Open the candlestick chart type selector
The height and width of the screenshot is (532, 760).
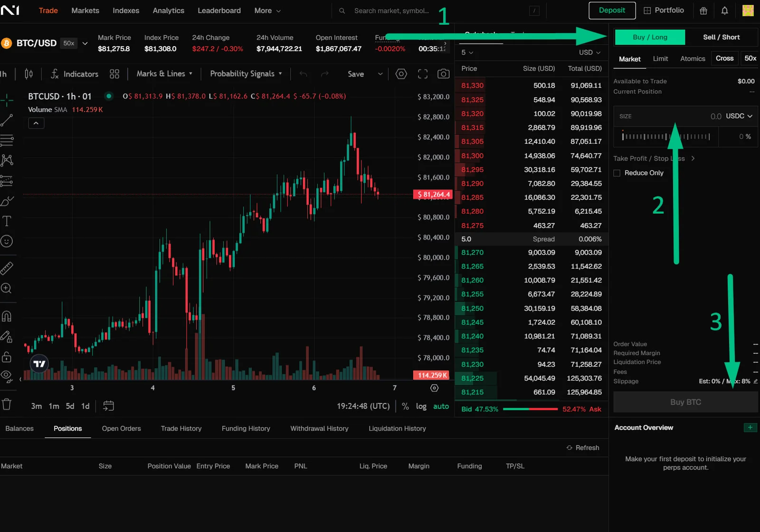click(x=28, y=74)
